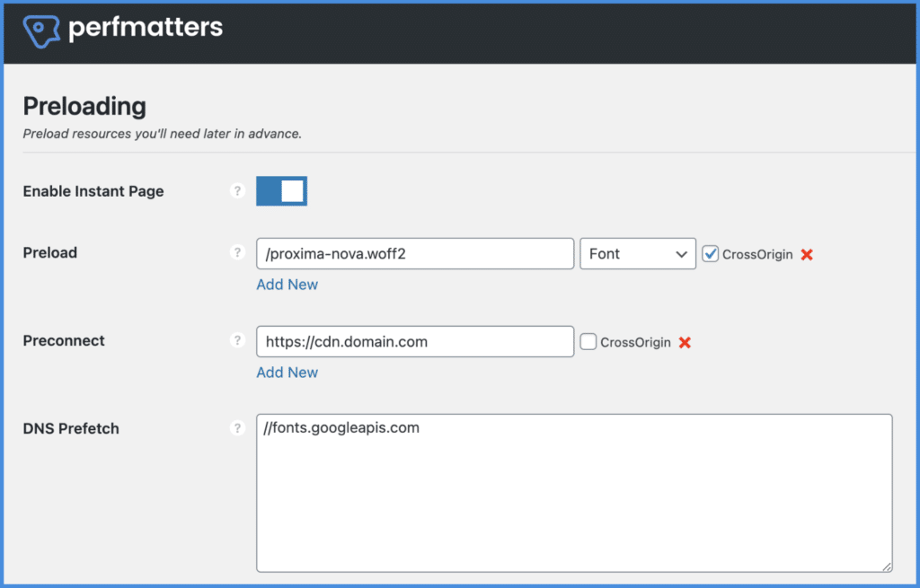Click the Enable Instant Page label
Viewport: 920px width, 588px height.
tap(93, 192)
